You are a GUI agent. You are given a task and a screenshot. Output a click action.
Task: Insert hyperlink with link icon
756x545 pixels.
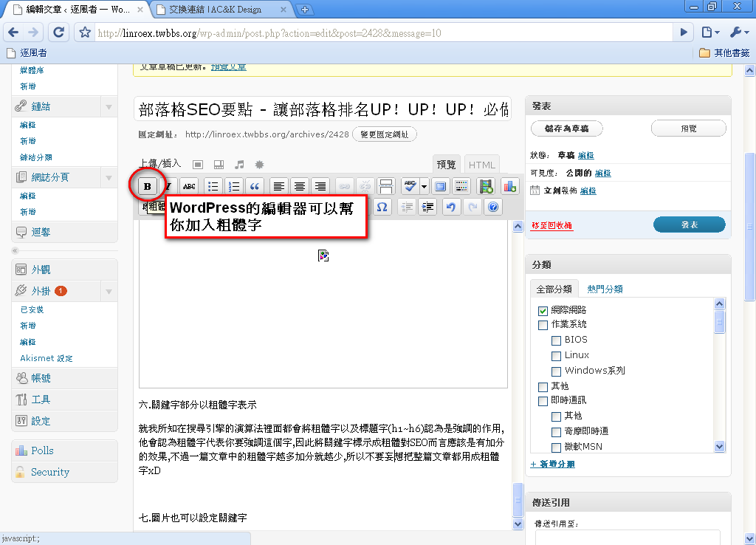click(344, 186)
